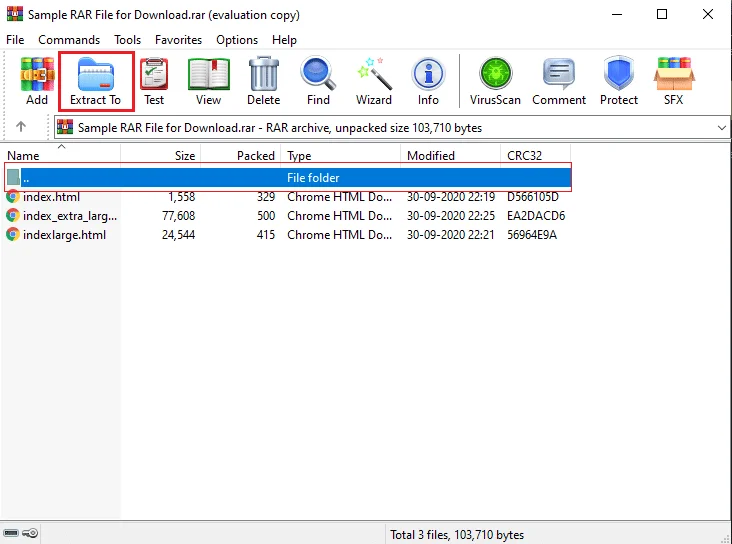732x544 pixels.
Task: Click the Chrome icon beside indexlarge.html
Action: point(13,234)
